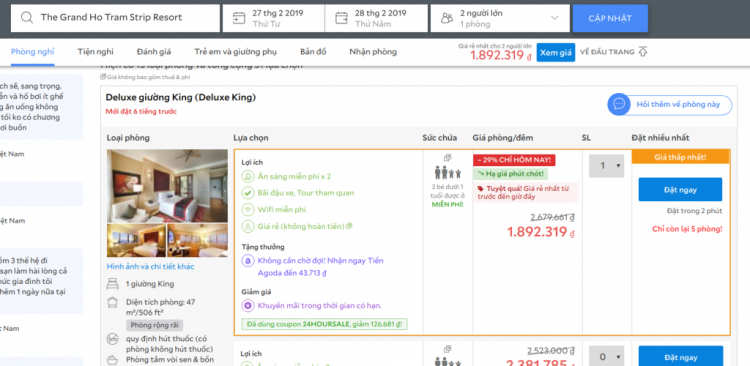Switch to the Tiện nghi tab

96,52
